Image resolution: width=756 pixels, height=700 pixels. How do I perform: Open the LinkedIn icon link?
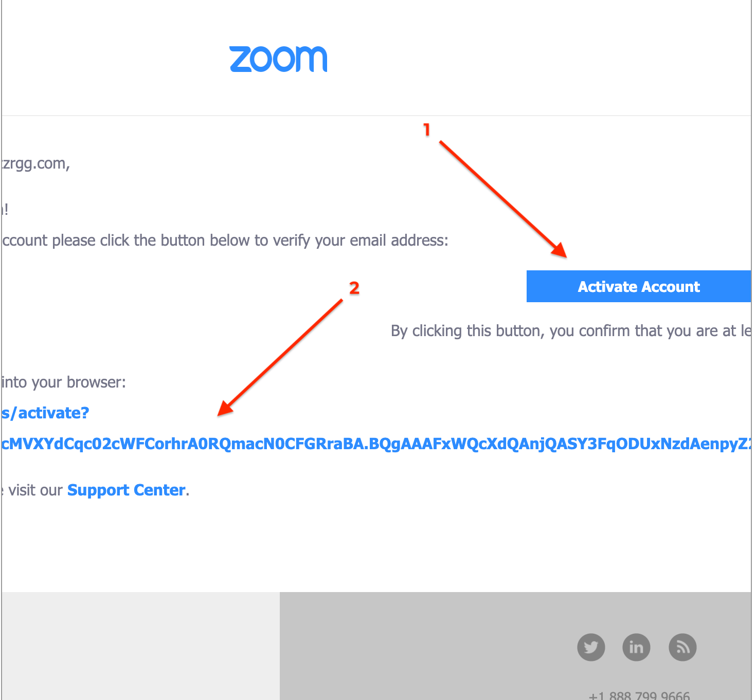point(636,647)
